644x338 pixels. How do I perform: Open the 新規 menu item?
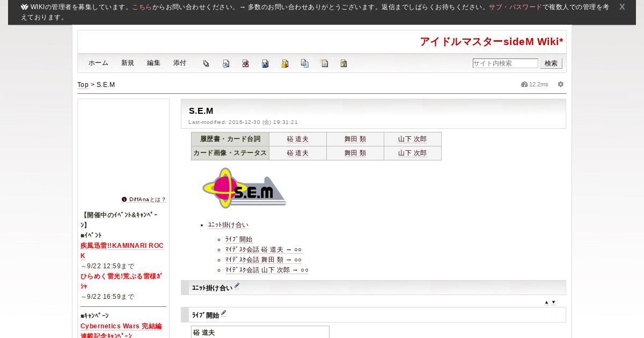point(128,63)
